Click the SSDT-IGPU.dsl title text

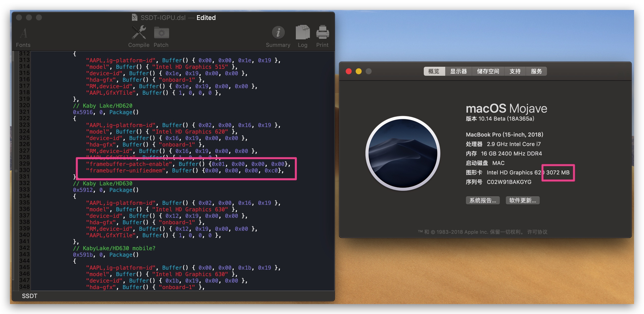[163, 18]
